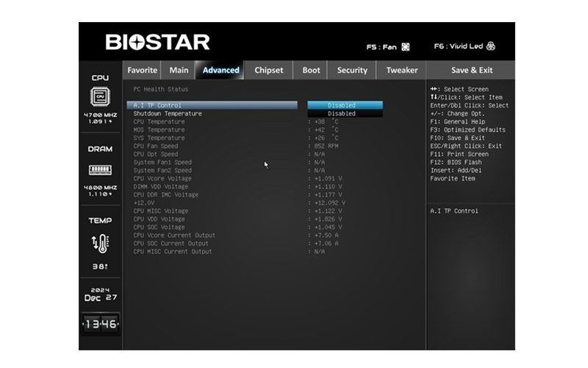
Task: Click the +1.826 V value
Action: 328,219
